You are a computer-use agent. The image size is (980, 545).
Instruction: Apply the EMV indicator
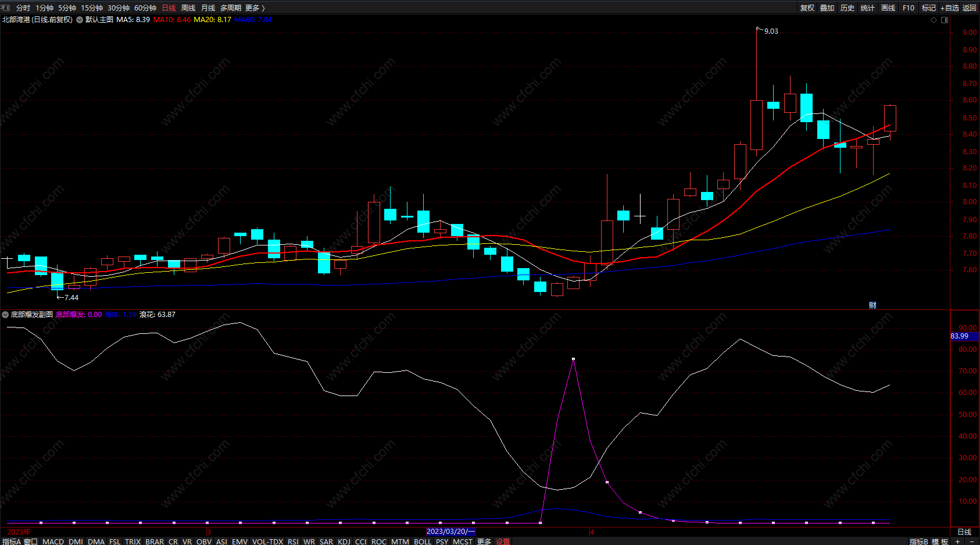(239, 542)
